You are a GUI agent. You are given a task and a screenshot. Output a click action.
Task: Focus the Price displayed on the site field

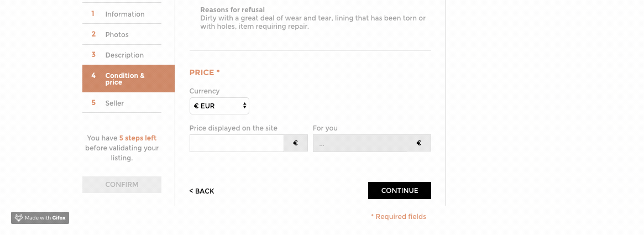(237, 143)
